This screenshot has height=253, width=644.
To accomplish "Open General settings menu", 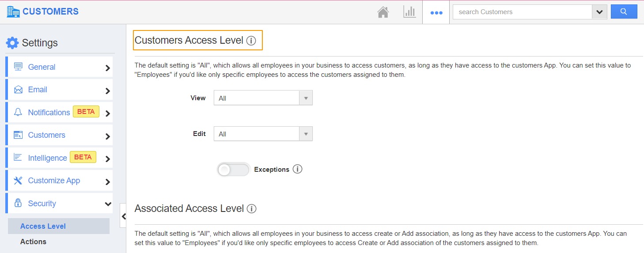I will pyautogui.click(x=59, y=67).
